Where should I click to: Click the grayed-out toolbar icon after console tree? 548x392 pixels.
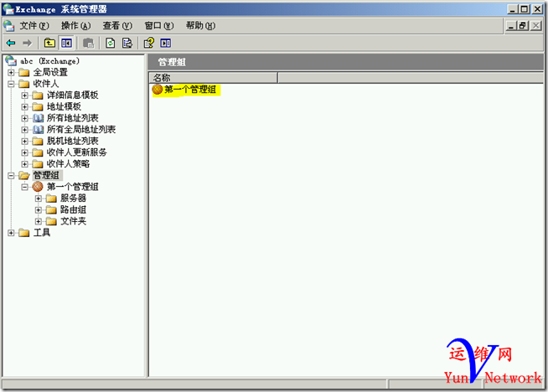89,43
